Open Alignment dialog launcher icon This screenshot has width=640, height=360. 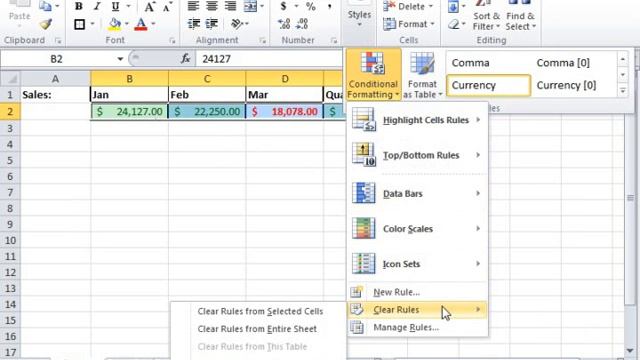pos(262,40)
